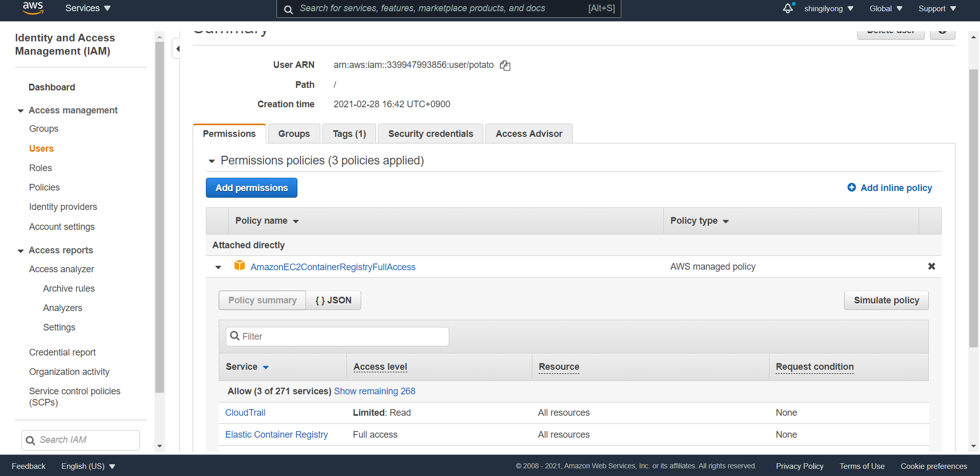Sort by Policy name column

267,221
